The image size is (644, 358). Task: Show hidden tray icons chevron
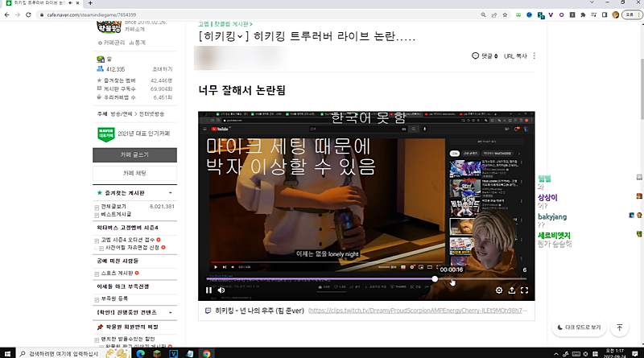pos(555,354)
